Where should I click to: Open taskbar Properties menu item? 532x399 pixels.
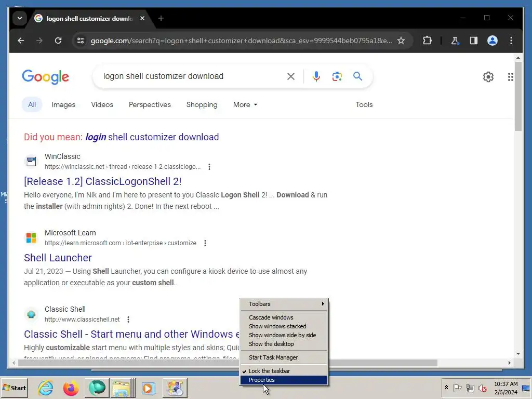[284, 380]
